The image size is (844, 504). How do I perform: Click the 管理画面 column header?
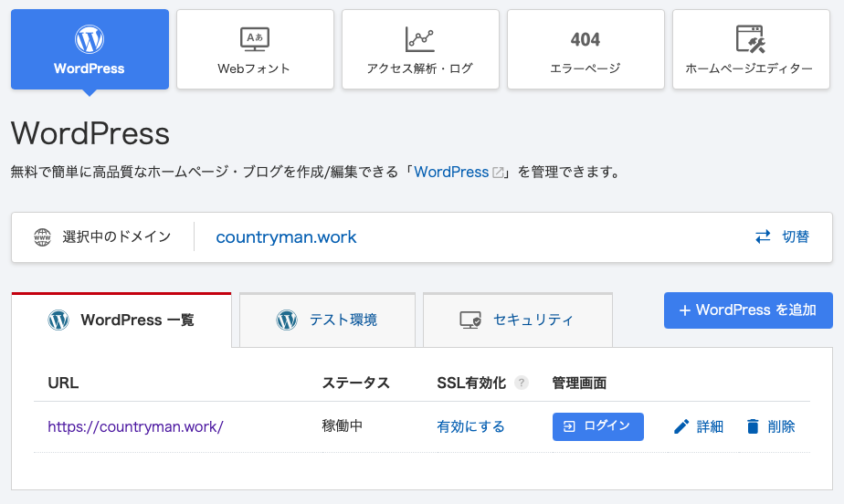[x=579, y=383]
